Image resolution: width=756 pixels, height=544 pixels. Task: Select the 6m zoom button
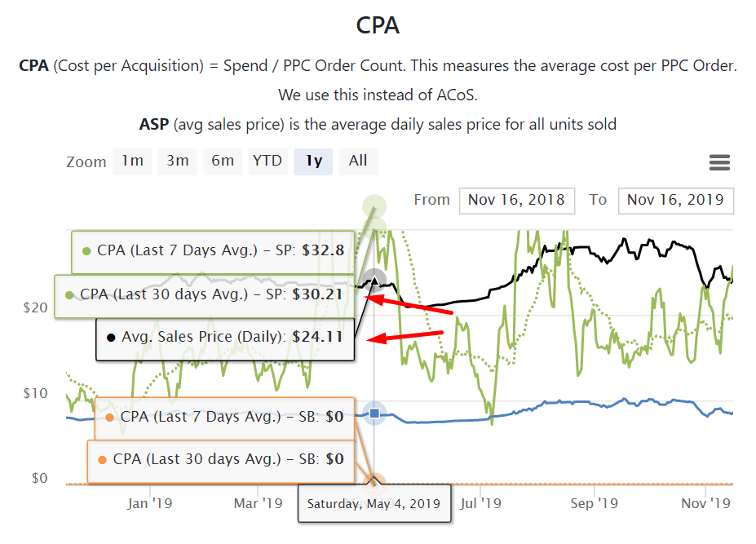(x=223, y=161)
